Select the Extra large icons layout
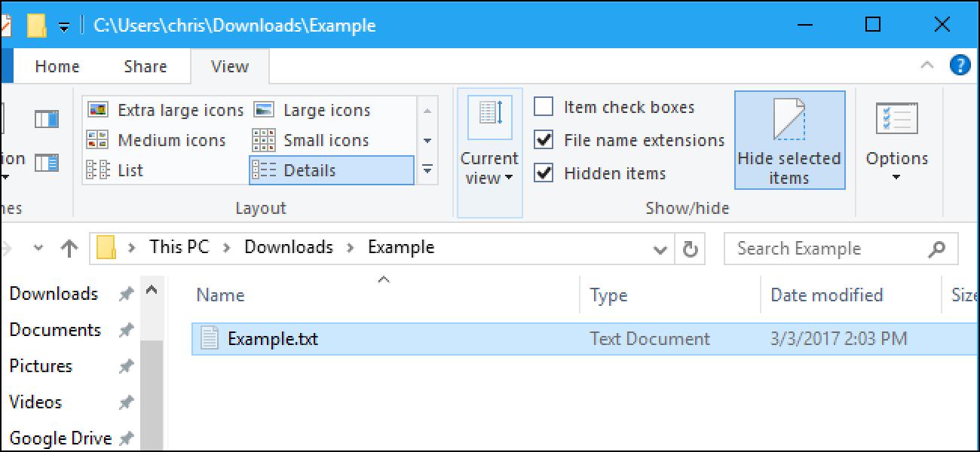980x452 pixels. pyautogui.click(x=180, y=109)
